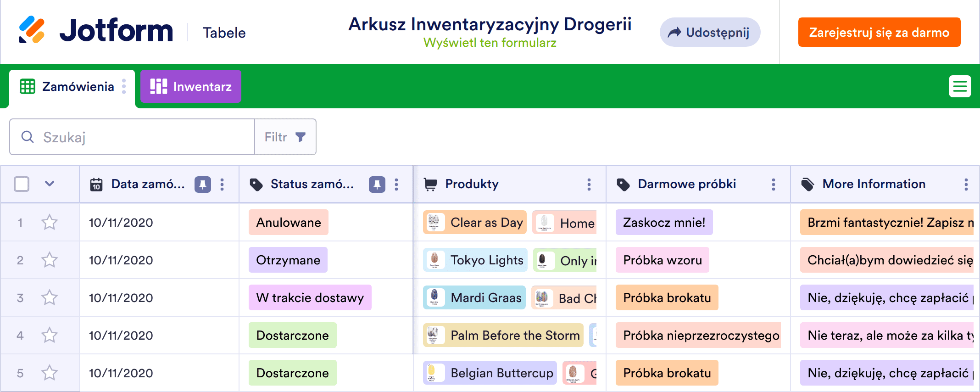This screenshot has height=392, width=980.
Task: Star the first row entry
Action: (50, 223)
